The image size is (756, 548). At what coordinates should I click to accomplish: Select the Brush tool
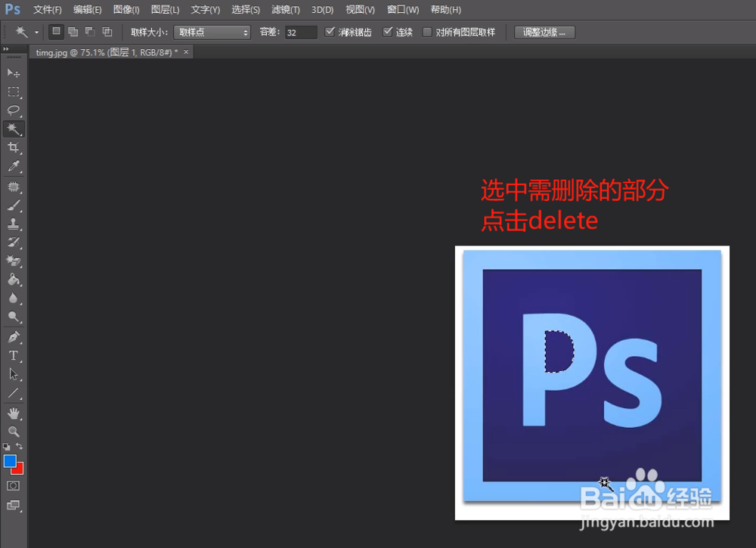click(13, 206)
